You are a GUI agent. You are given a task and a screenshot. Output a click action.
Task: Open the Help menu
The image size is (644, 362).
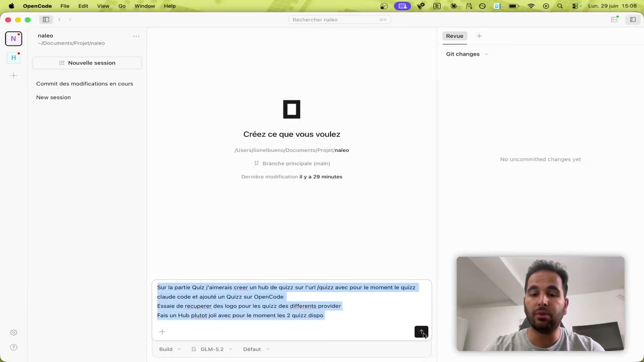[x=170, y=6]
